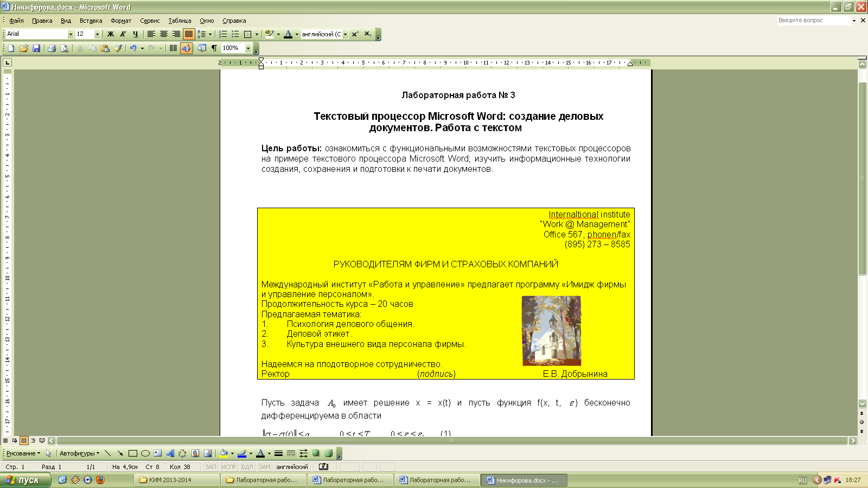Insert clip art
Viewport: 868px width, 488px height.
click(x=195, y=453)
